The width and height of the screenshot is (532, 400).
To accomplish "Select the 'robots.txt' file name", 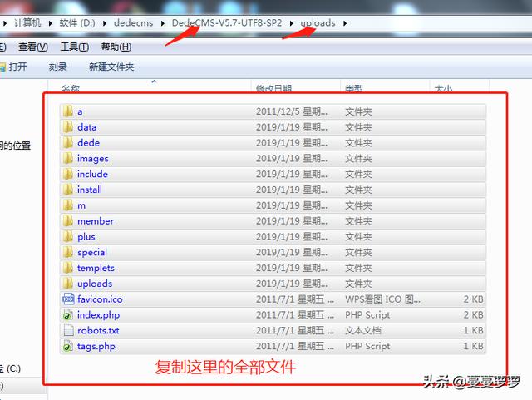I will pos(98,330).
